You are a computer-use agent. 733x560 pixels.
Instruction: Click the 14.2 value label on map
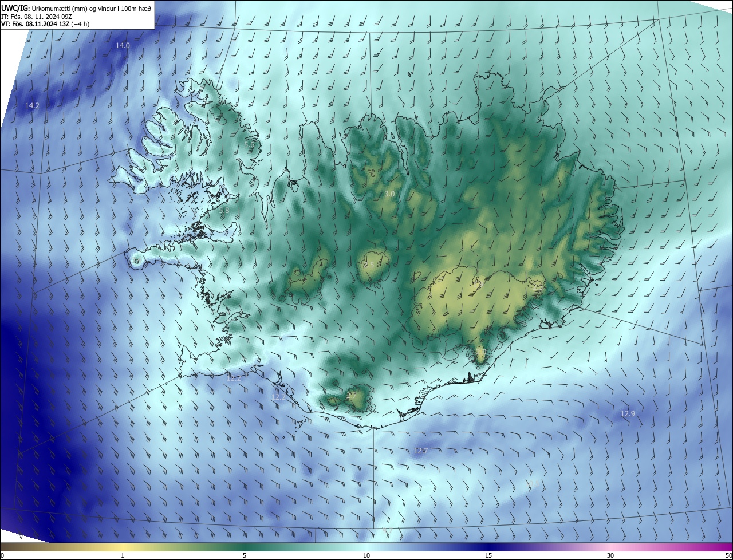coord(32,106)
